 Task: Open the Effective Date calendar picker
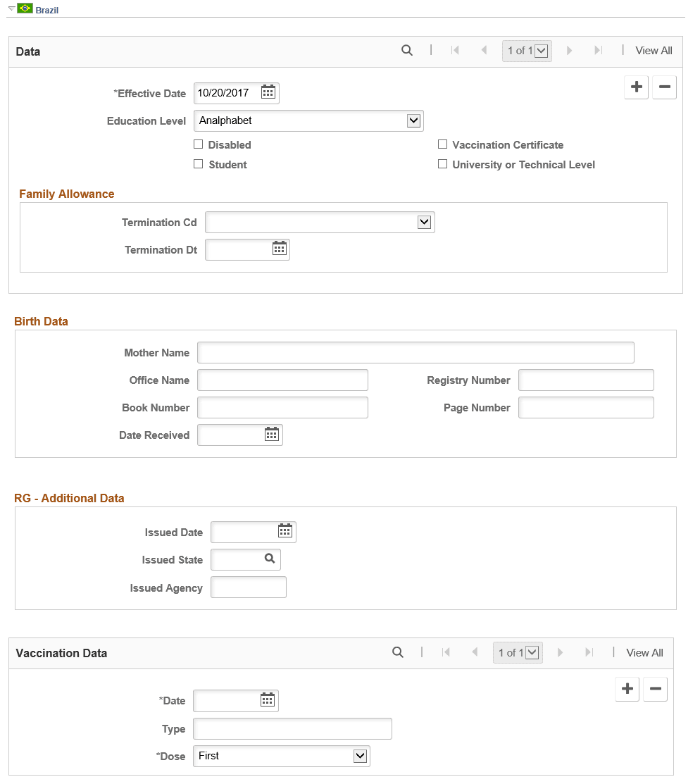[x=268, y=92]
